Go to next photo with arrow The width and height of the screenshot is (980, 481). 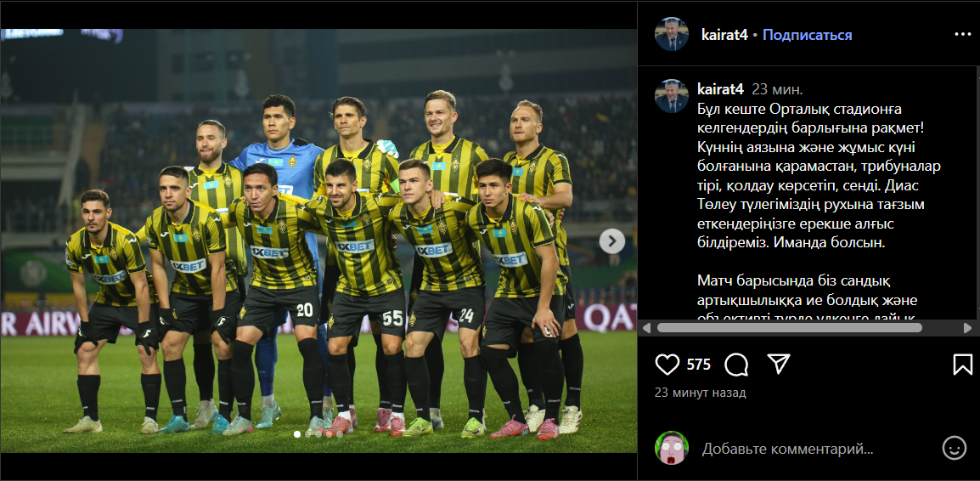tap(612, 240)
